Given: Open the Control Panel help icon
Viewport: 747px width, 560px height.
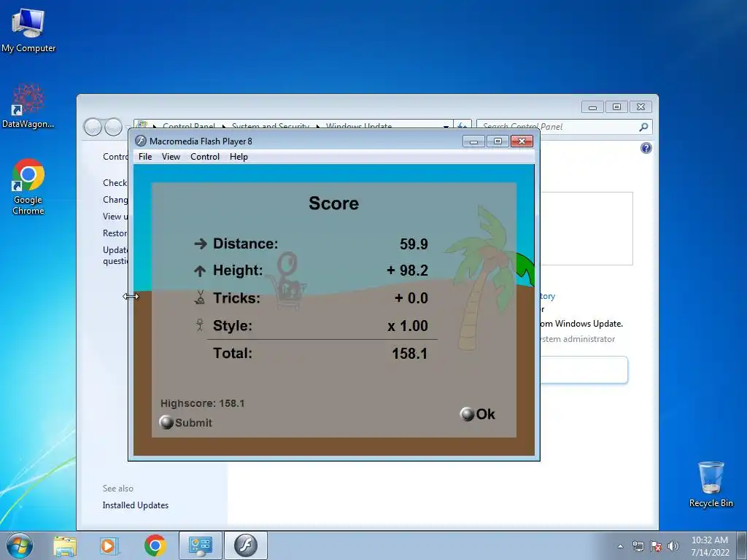Looking at the screenshot, I should (646, 148).
